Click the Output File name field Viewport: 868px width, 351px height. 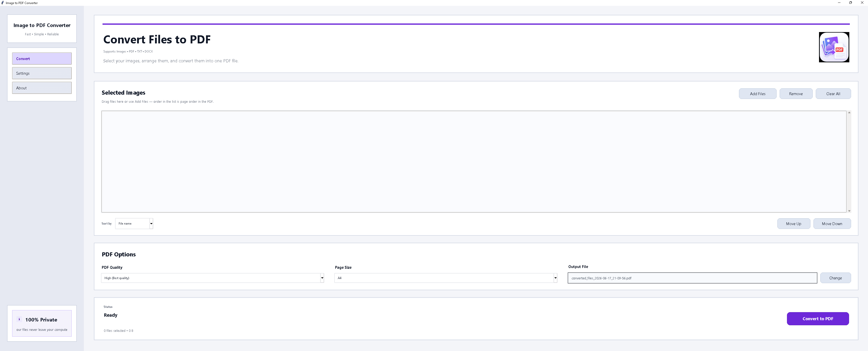point(693,278)
